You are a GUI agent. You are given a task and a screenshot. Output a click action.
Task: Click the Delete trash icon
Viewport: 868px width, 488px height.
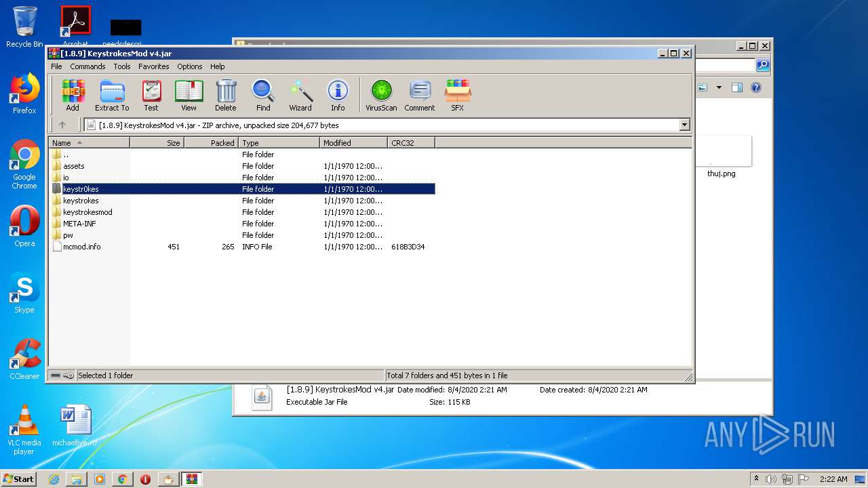tap(226, 95)
